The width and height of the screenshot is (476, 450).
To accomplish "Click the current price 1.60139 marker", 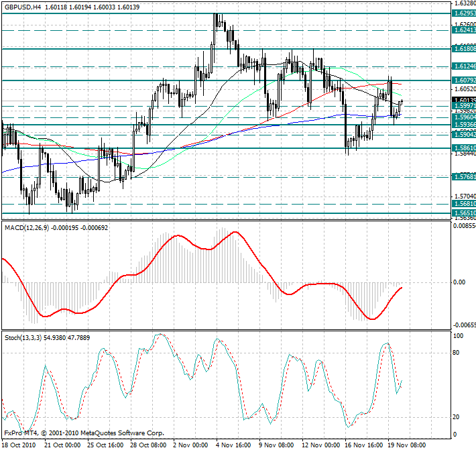I will coord(464,100).
